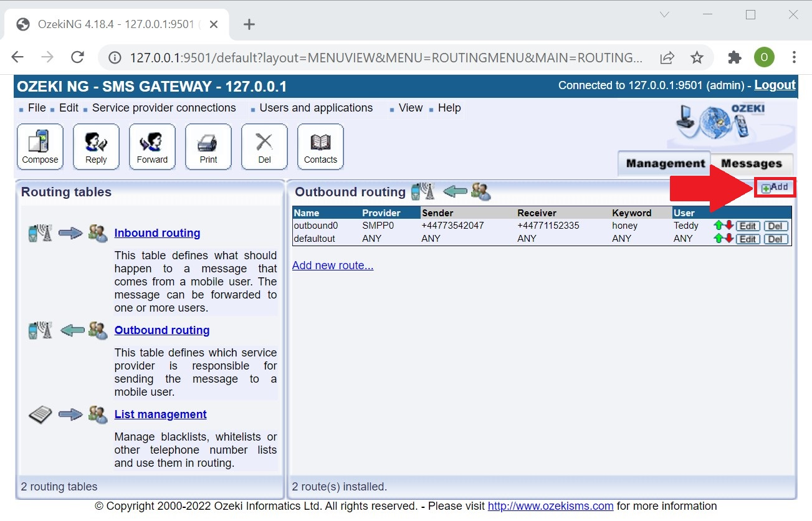Click the Logout link

point(775,85)
